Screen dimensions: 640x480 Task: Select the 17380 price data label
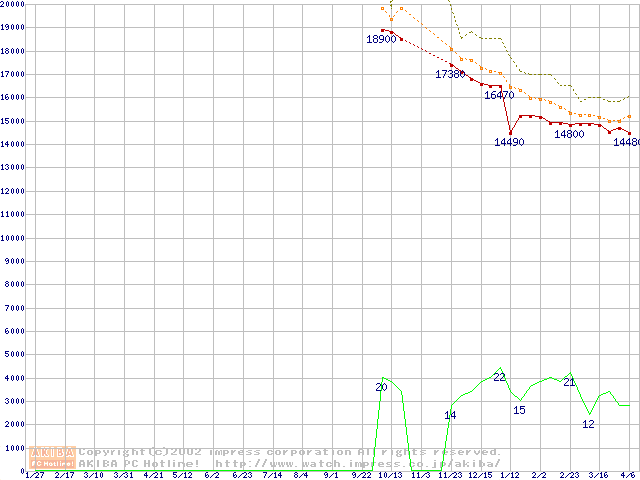[450, 74]
